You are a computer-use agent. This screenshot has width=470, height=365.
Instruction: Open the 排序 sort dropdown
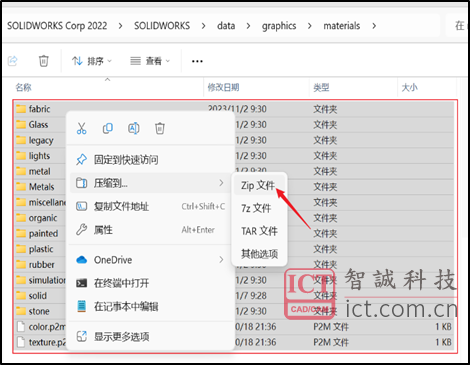92,61
